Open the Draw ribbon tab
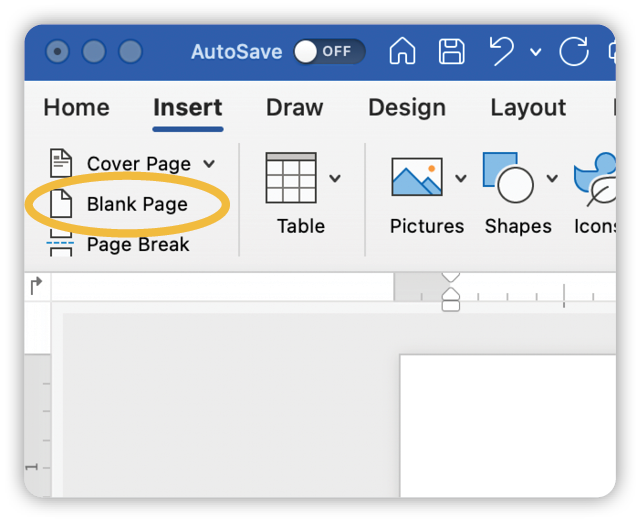Viewport: 640px width, 522px height. point(294,108)
